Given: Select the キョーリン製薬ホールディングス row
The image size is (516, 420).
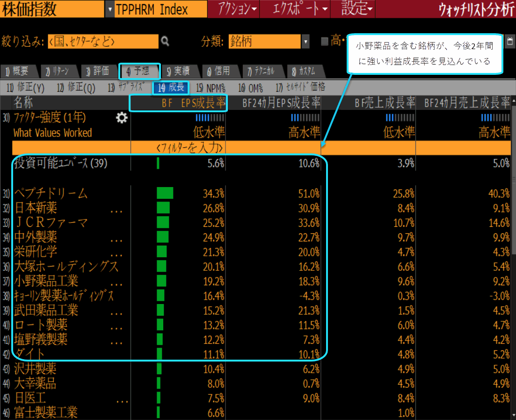Looking at the screenshot, I should 257,296.
